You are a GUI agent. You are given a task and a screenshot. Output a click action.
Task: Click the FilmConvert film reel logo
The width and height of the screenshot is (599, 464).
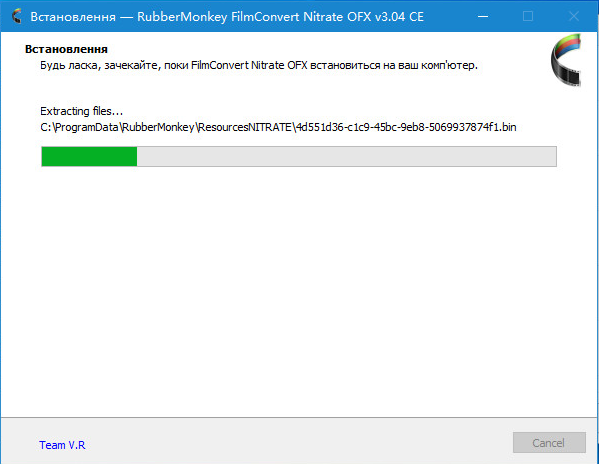(566, 60)
